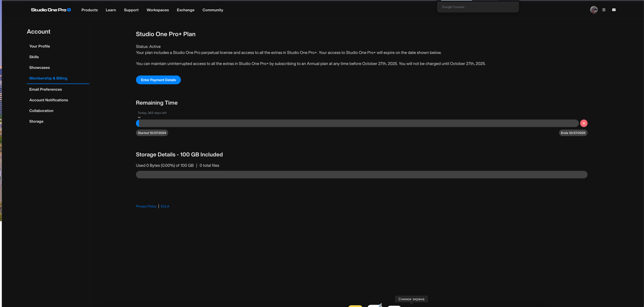
Task: Go to the Storage account section
Action: click(x=36, y=121)
